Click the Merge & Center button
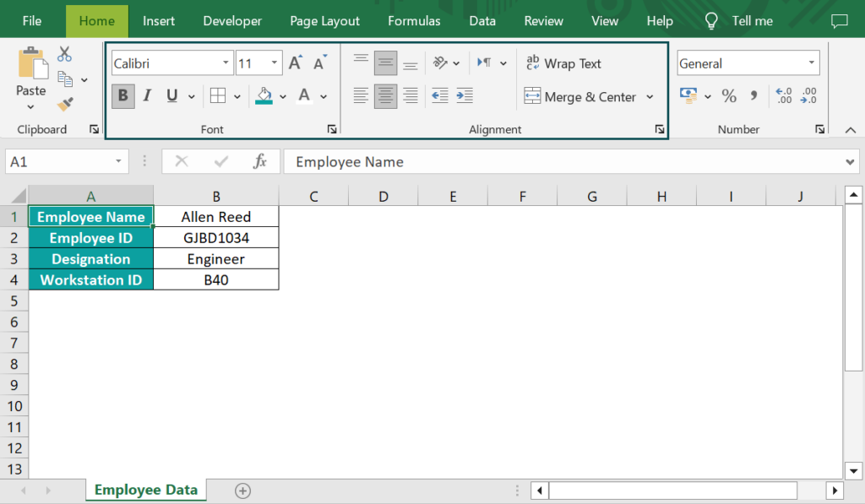865x504 pixels. (x=583, y=96)
